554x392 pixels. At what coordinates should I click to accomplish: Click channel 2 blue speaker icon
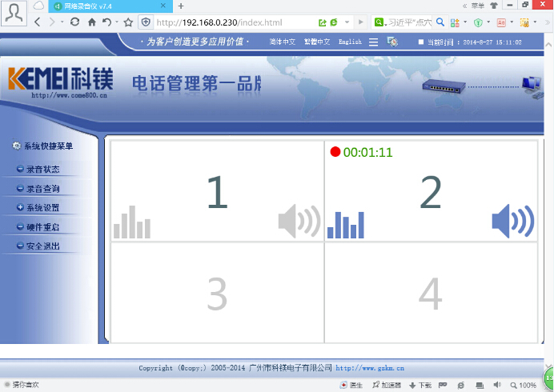coord(512,221)
